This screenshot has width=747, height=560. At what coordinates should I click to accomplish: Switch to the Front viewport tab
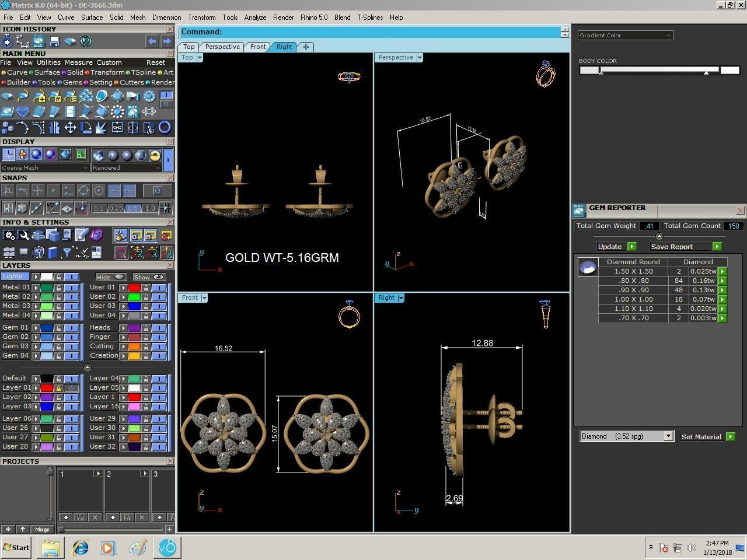258,47
